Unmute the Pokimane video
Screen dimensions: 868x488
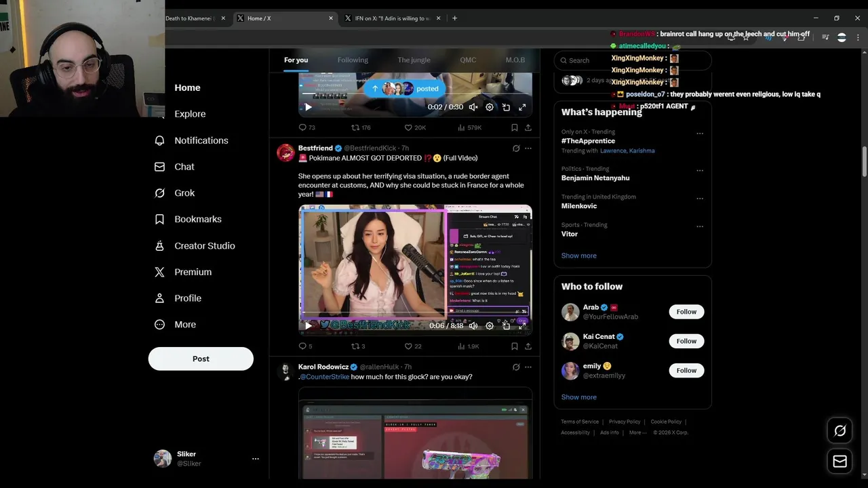point(473,326)
